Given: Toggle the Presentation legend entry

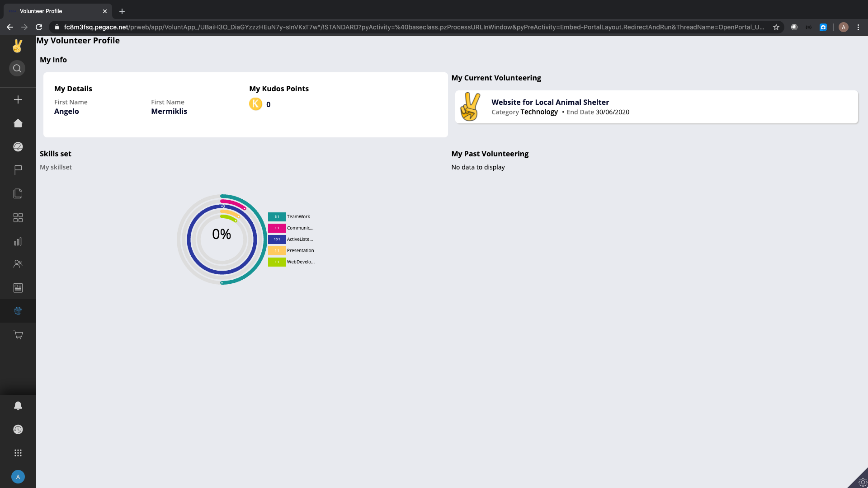Looking at the screenshot, I should [300, 251].
